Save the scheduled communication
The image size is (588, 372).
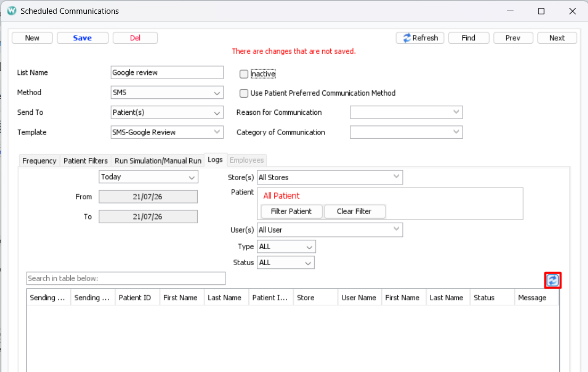click(82, 38)
